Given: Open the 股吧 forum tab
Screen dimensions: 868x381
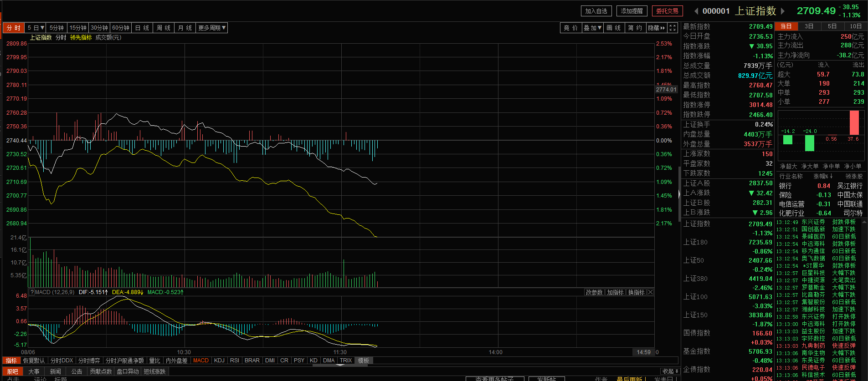Looking at the screenshot, I should coord(13,371).
